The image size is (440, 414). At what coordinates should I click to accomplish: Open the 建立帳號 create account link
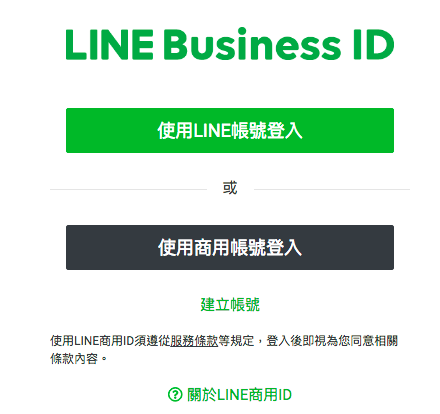[230, 304]
